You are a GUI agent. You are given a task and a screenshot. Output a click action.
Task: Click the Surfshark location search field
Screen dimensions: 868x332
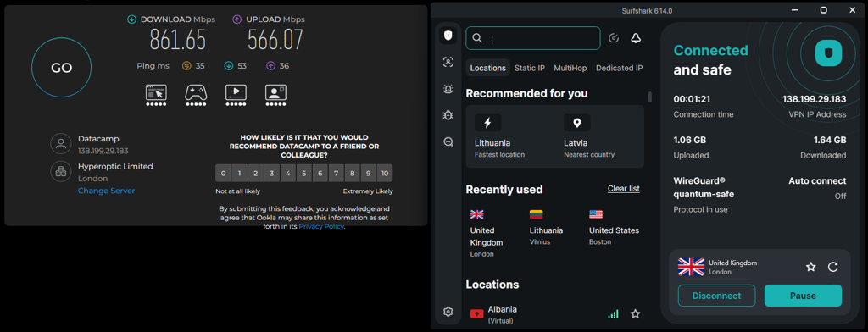coord(533,38)
